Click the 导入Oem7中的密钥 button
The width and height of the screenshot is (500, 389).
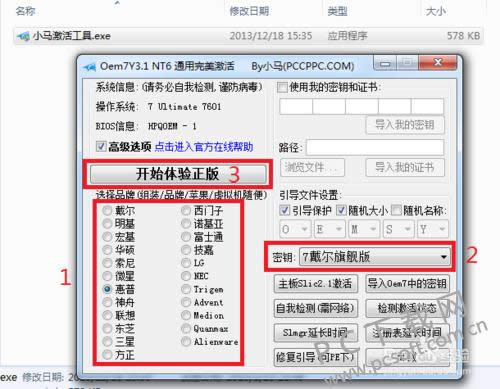click(407, 284)
